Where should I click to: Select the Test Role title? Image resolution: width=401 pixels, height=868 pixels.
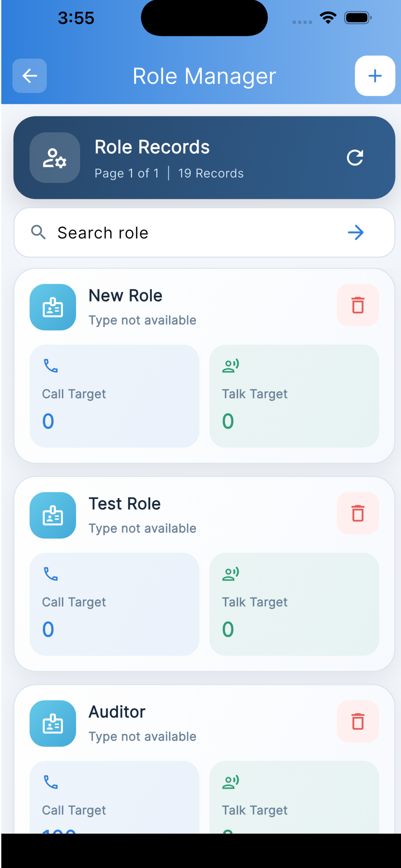(125, 504)
